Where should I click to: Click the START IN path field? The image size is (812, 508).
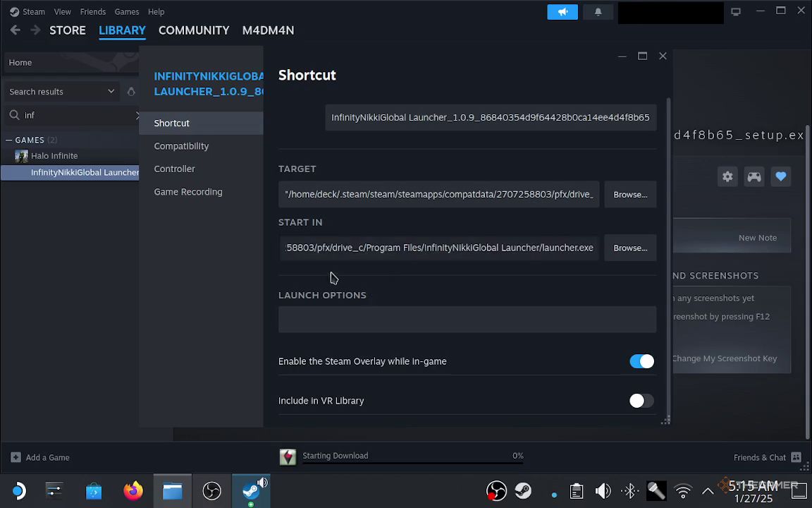[438, 248]
